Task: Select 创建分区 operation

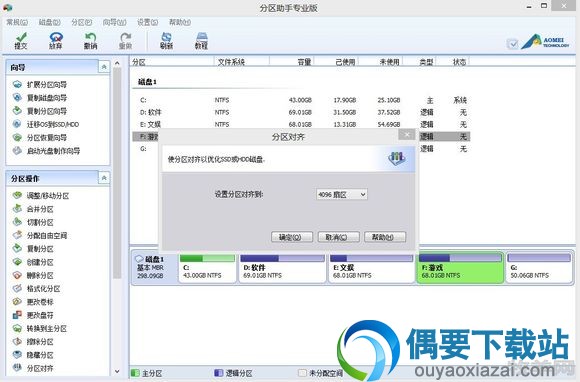Action: click(x=33, y=262)
